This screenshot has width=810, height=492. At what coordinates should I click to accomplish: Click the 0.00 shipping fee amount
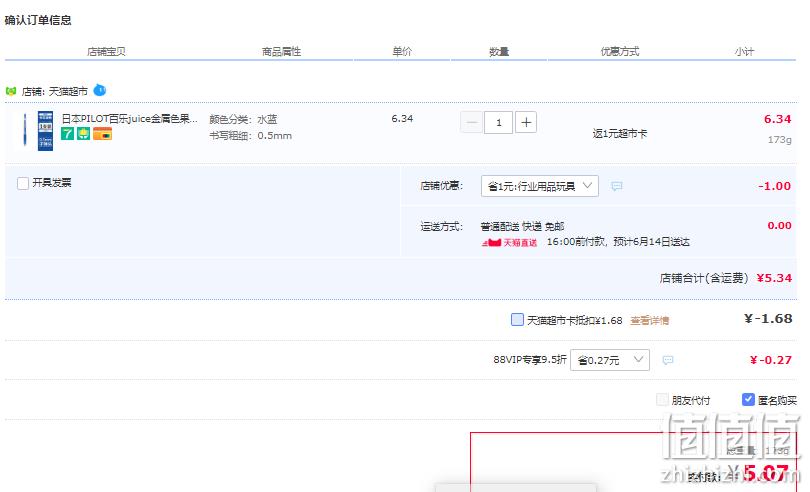780,225
